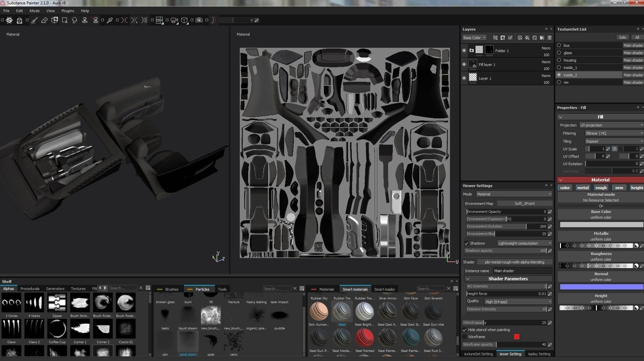Switch Shelf to grid view icon

click(148, 288)
